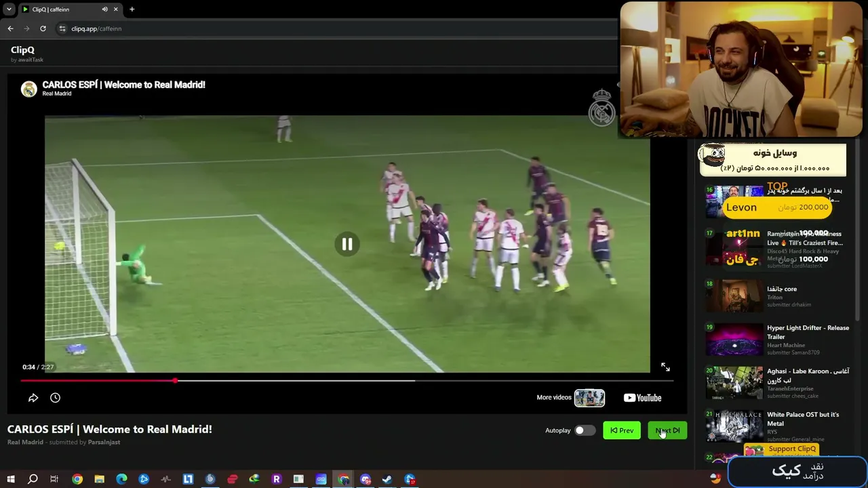The image size is (868, 488).
Task: Open the purple R app on taskbar
Action: click(x=276, y=479)
